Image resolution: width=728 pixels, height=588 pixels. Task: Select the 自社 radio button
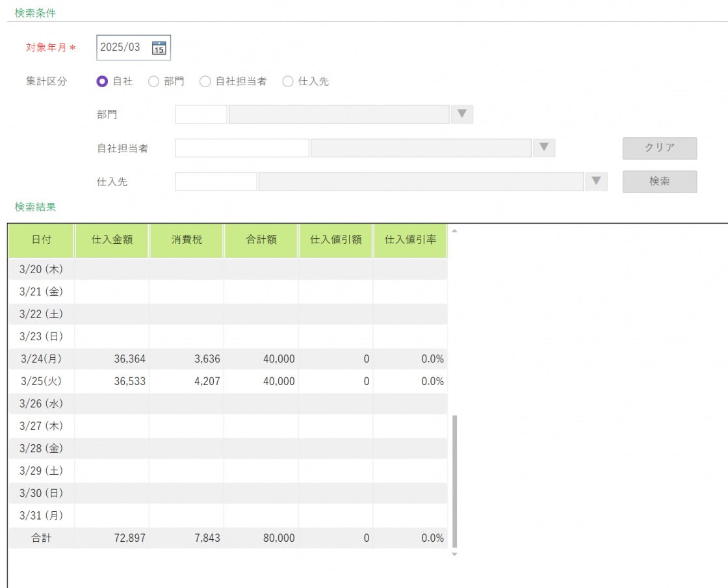[102, 81]
